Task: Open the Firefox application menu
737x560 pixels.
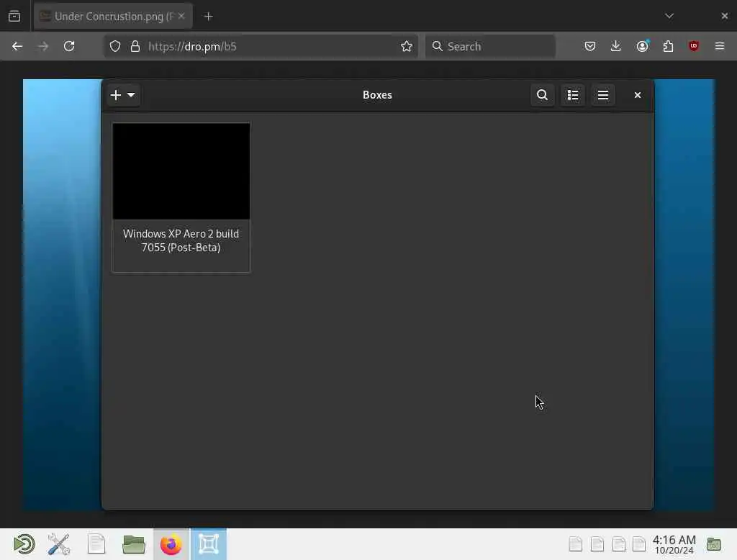Action: (720, 46)
